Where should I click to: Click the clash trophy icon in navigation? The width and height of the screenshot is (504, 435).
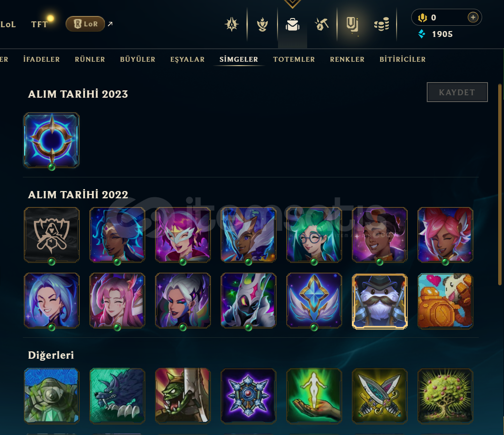[262, 24]
